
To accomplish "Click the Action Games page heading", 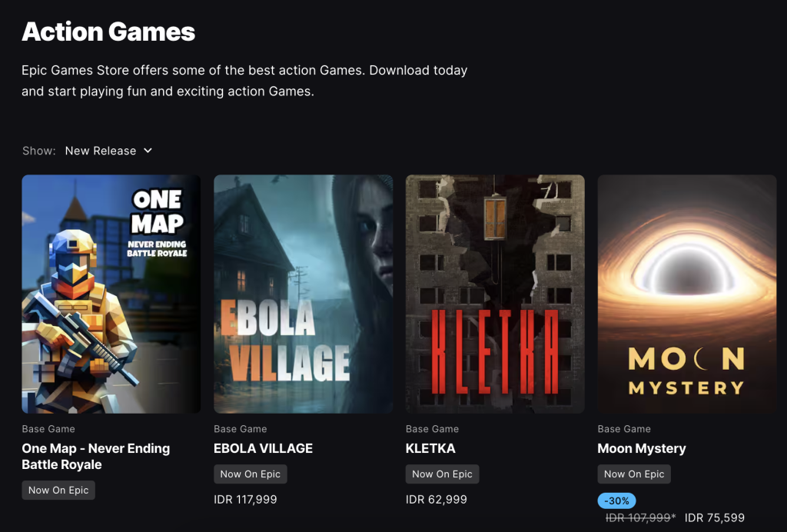I will click(x=108, y=32).
